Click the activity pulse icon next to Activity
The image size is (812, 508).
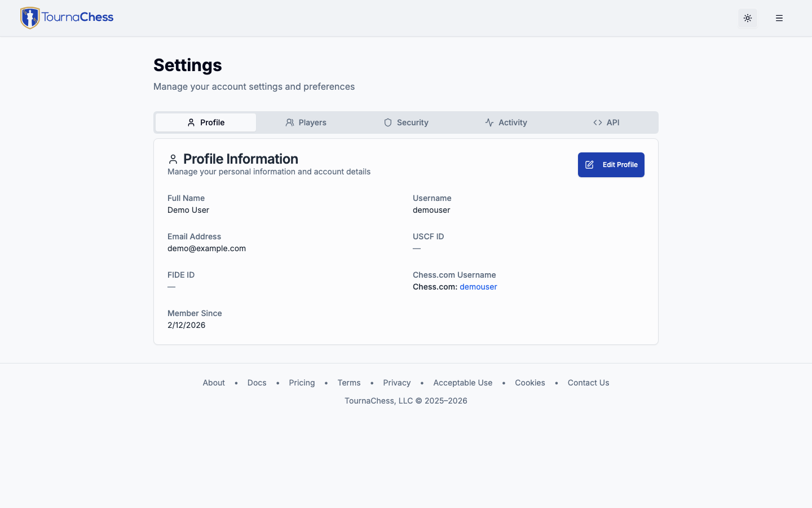pos(488,122)
